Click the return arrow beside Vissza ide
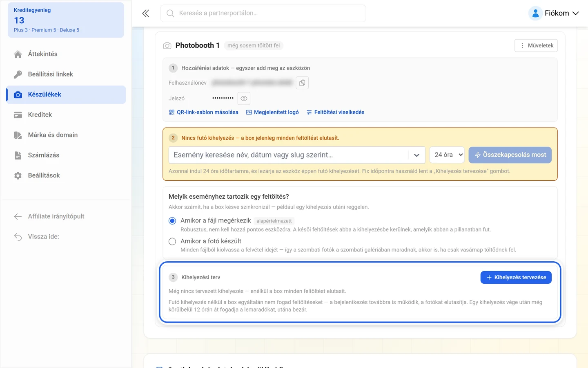 tap(18, 237)
